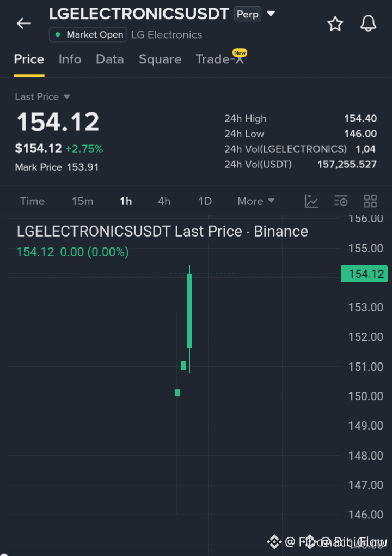Tap the Market Open status badge
The height and width of the screenshot is (556, 392).
(88, 34)
